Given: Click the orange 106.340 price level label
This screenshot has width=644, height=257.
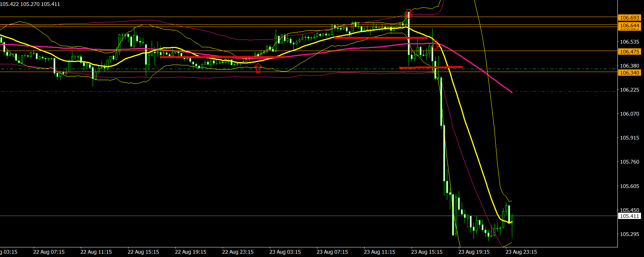Looking at the screenshot, I should (x=630, y=73).
